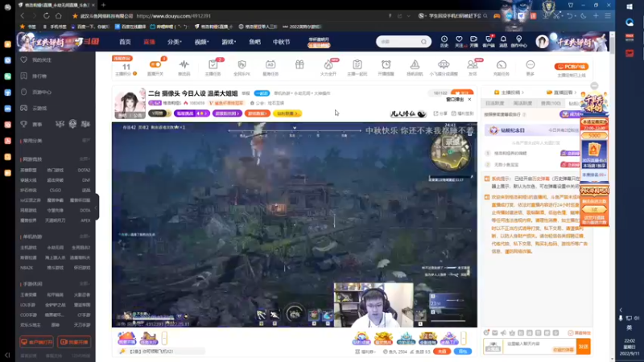This screenshot has height=362, width=644.
Task: Expand the right gift icon list arrow
Action: (x=464, y=338)
